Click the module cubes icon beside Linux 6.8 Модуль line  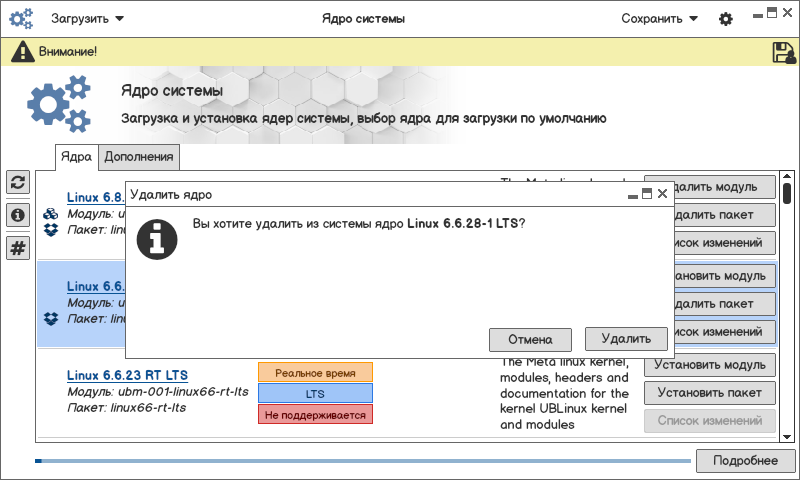pyautogui.click(x=51, y=214)
